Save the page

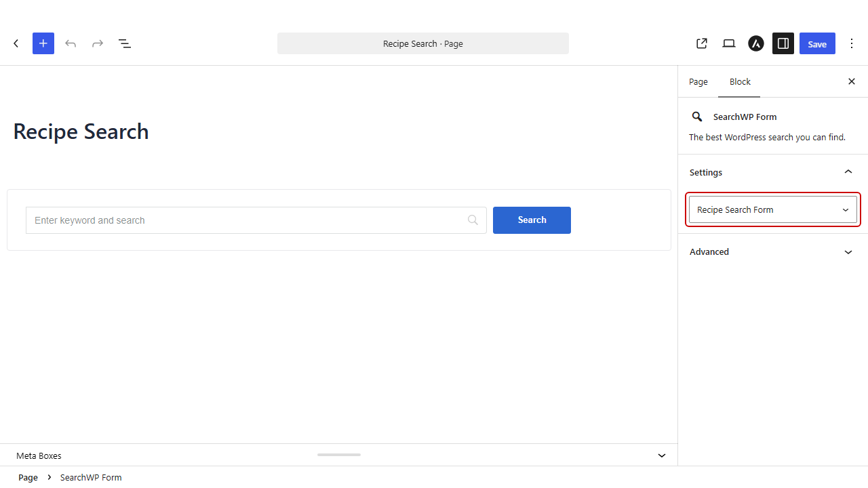coord(817,43)
